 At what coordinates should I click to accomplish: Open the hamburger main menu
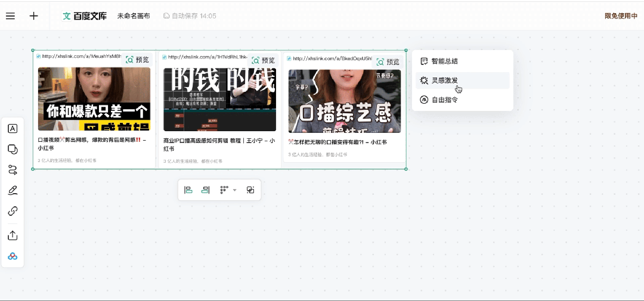10,16
